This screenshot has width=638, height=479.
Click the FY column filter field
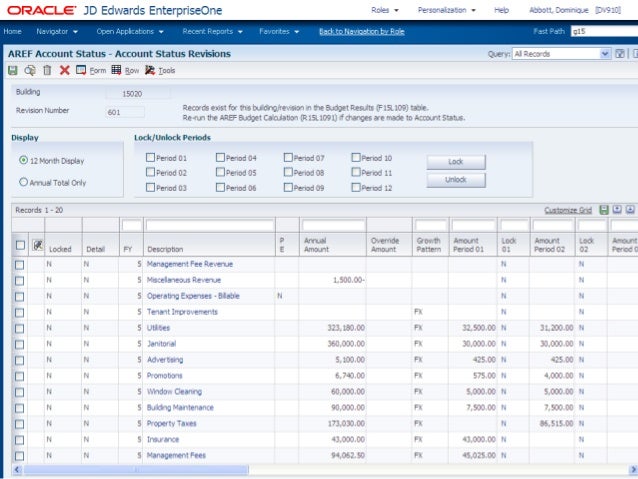(131, 225)
